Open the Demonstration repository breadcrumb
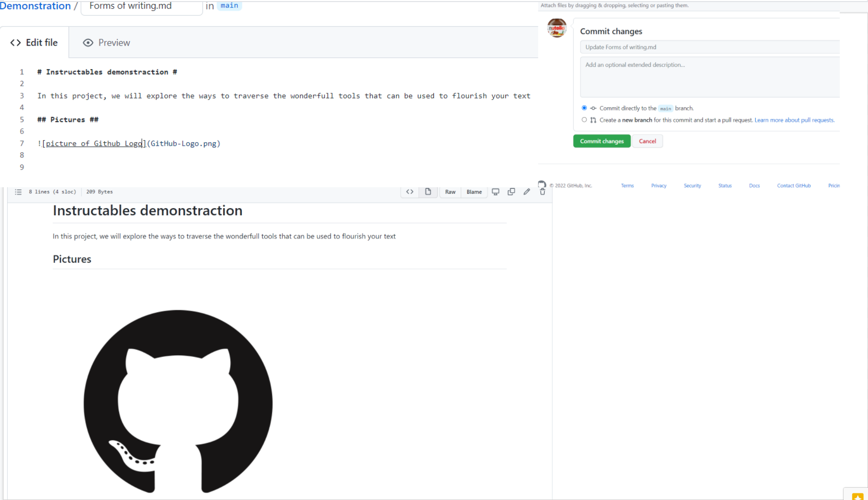Viewport: 868px width, 500px height. 36,6
